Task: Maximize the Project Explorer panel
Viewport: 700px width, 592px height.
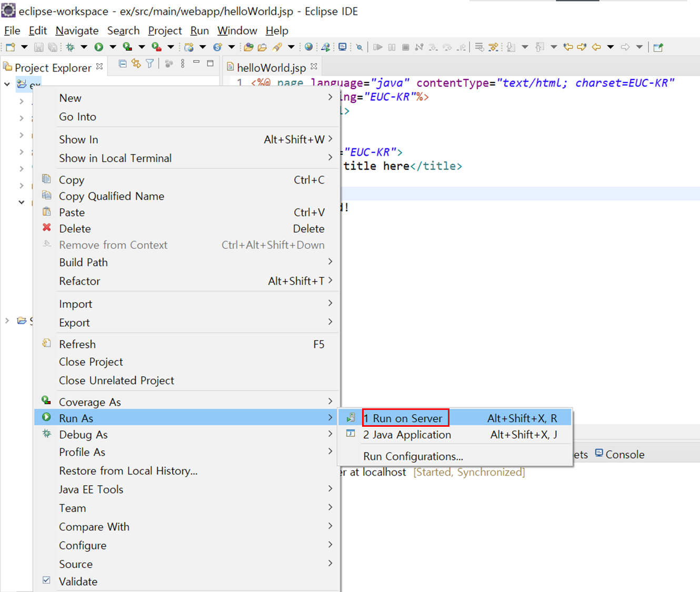Action: coord(210,63)
